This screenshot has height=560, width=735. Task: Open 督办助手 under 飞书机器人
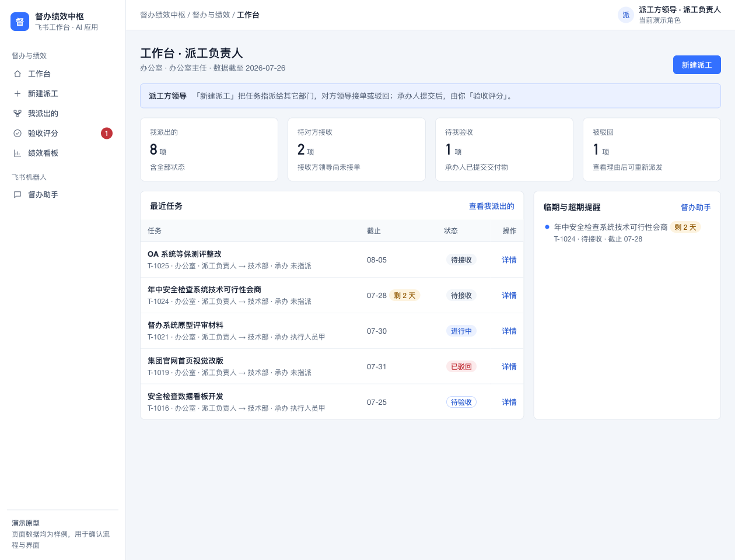point(63,195)
